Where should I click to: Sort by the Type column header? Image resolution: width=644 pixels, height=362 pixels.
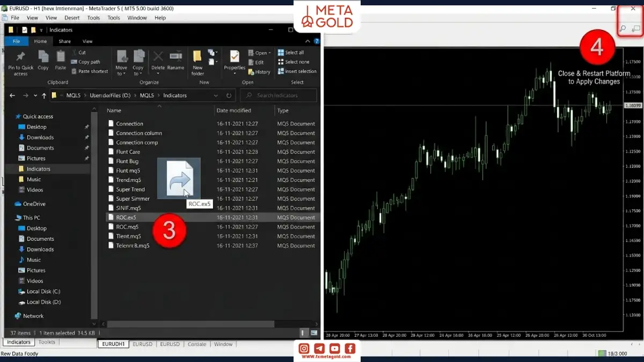(283, 110)
